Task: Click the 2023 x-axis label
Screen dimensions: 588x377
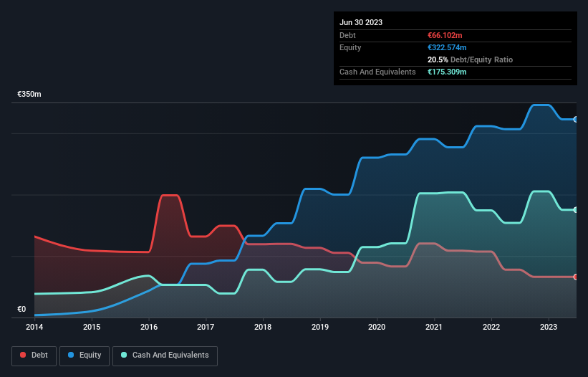Action: pyautogui.click(x=548, y=327)
